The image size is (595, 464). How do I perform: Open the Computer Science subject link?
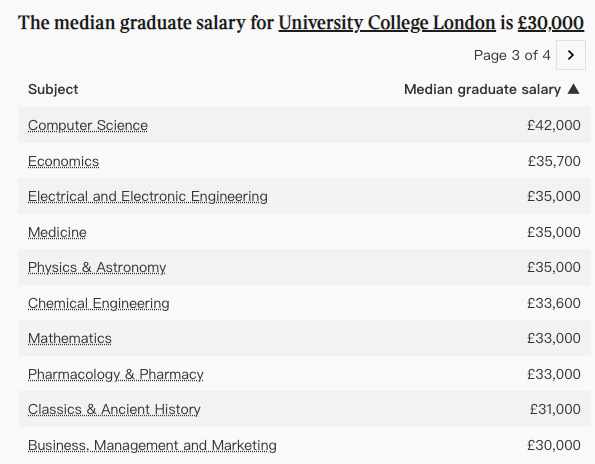88,126
